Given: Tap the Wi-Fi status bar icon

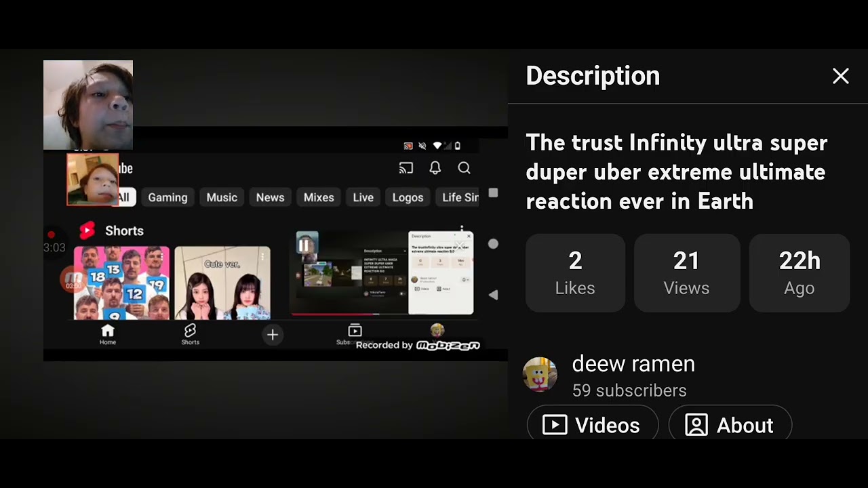Looking at the screenshot, I should point(437,146).
